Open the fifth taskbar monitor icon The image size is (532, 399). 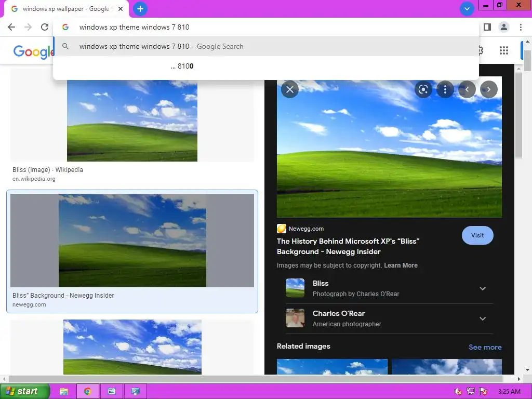(136, 391)
